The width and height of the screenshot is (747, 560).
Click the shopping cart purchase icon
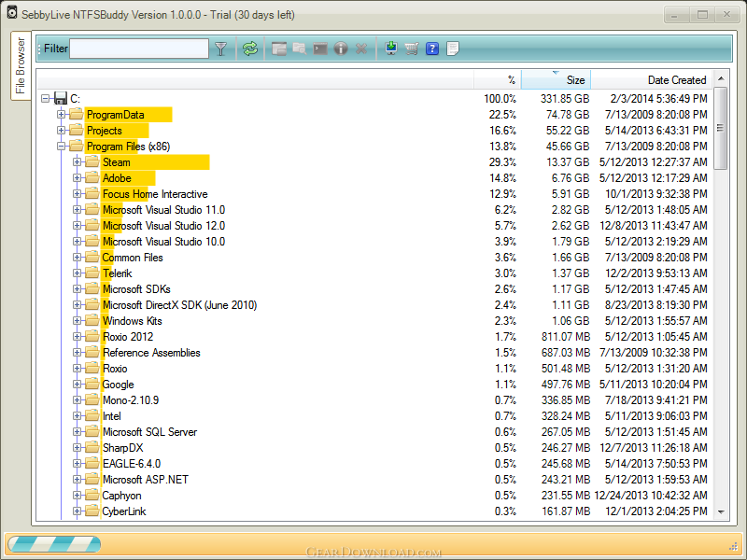coord(412,49)
